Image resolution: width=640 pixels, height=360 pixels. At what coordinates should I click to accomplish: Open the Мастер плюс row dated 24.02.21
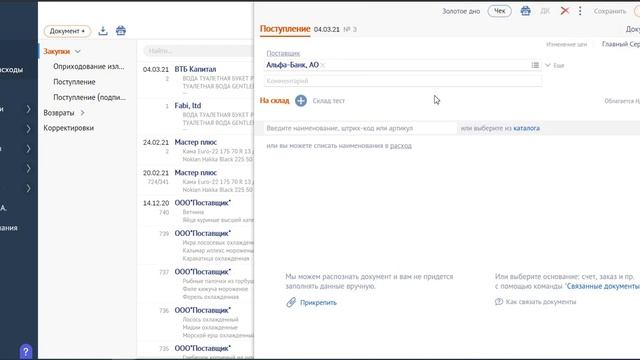coord(196,151)
